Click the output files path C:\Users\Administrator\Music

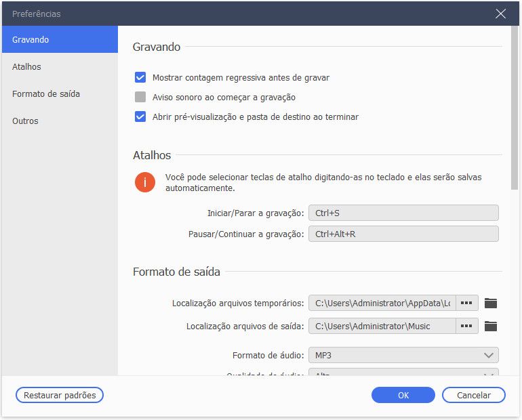click(382, 327)
